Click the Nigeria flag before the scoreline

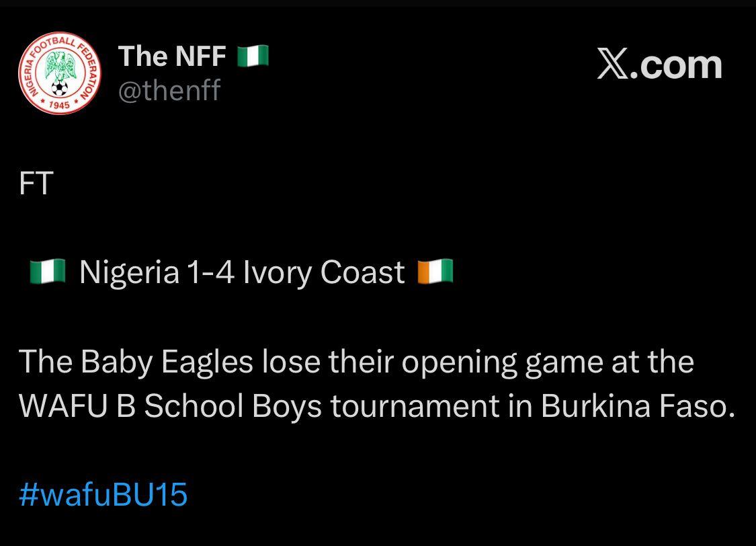coord(47,272)
